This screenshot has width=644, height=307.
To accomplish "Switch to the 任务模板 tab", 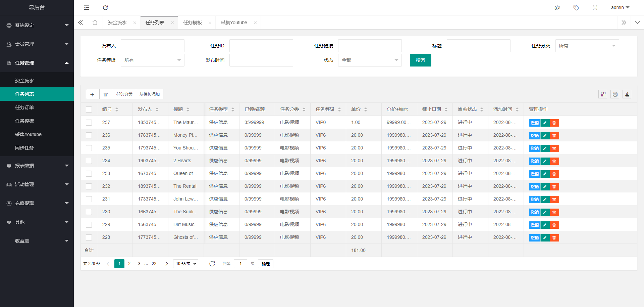I will coord(193,23).
